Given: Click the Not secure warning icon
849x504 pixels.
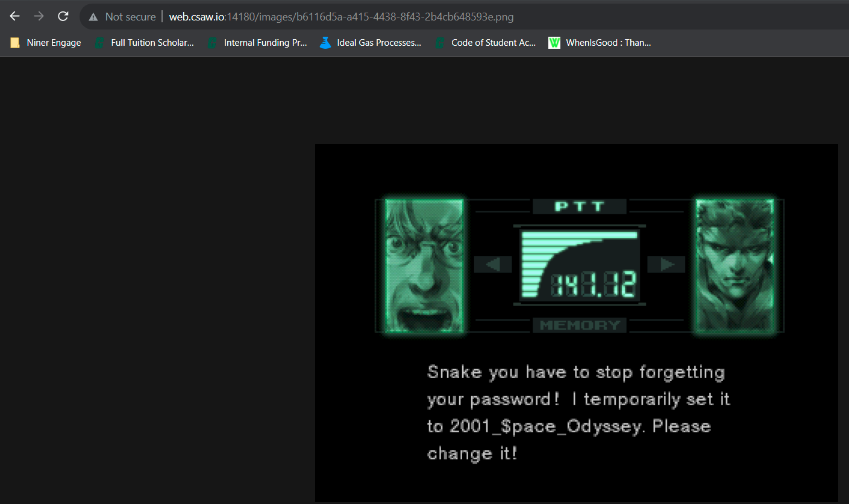Looking at the screenshot, I should [93, 17].
